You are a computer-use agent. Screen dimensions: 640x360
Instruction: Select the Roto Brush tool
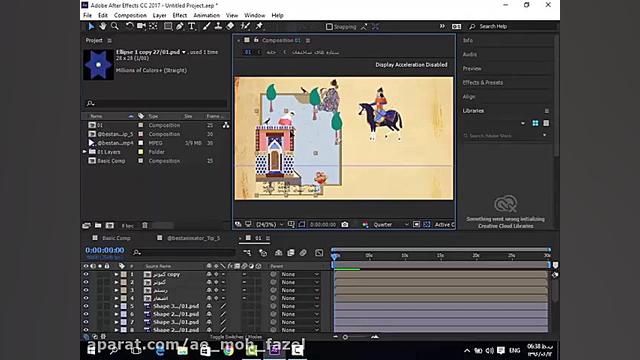point(245,26)
